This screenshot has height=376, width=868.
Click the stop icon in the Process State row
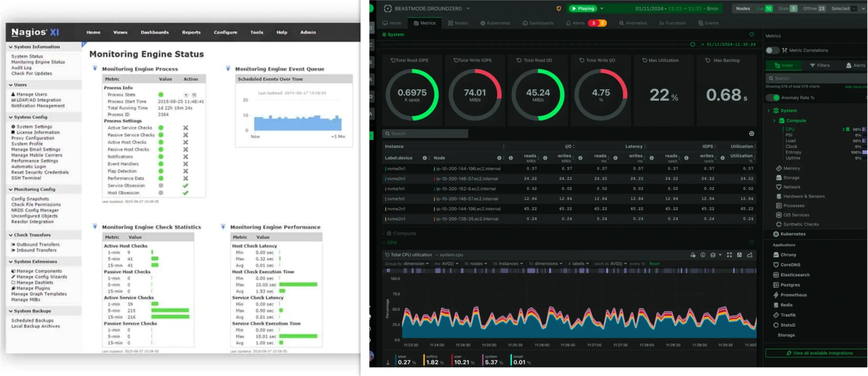194,95
